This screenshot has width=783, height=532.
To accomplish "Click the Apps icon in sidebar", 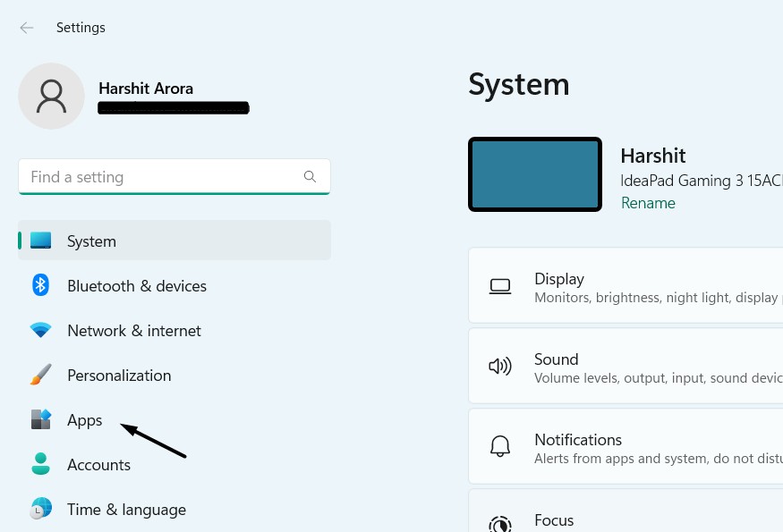I will point(40,419).
